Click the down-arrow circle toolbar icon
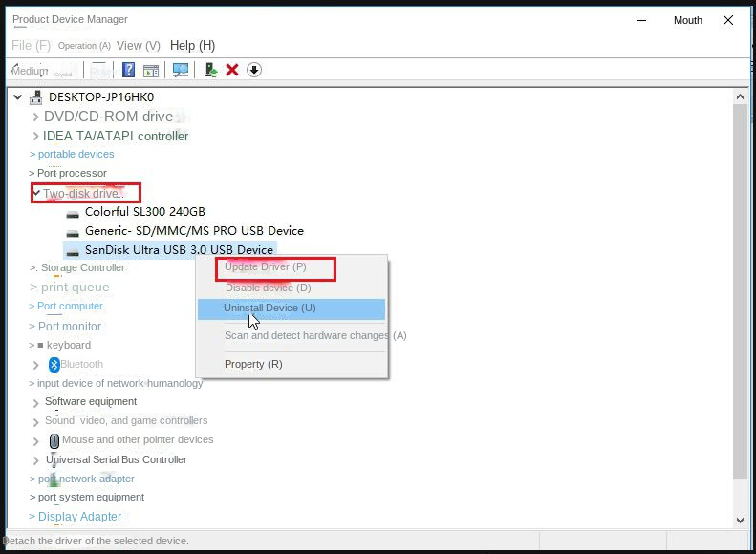 click(254, 70)
